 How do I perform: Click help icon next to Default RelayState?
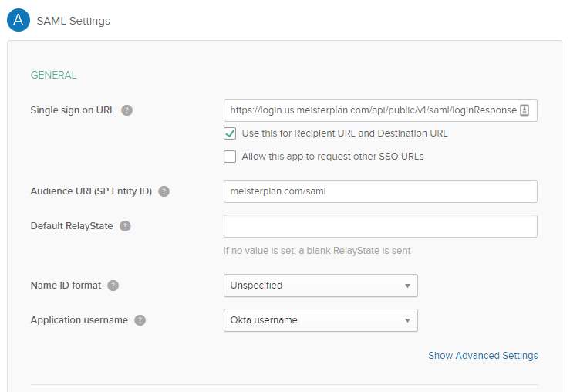[x=125, y=226]
